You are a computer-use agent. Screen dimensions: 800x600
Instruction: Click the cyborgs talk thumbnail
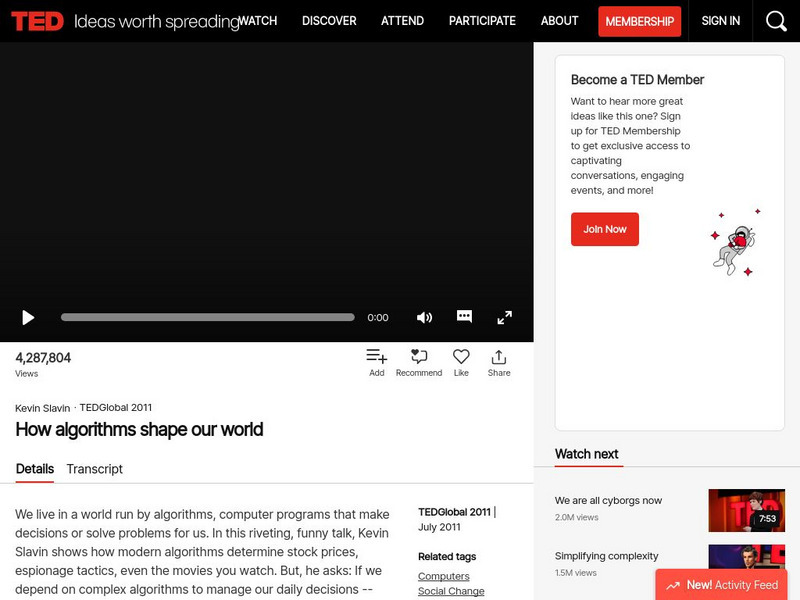[x=746, y=510]
